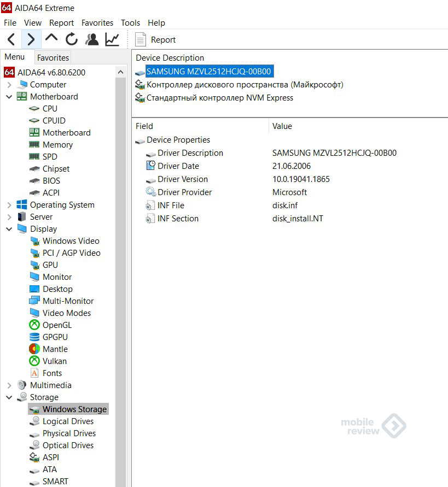Collapse the Motherboard tree node
This screenshot has height=487, width=448.
9,97
